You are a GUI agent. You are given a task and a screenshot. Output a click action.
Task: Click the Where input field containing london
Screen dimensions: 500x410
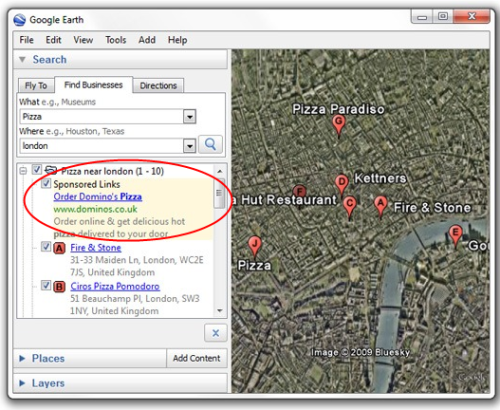[102, 146]
